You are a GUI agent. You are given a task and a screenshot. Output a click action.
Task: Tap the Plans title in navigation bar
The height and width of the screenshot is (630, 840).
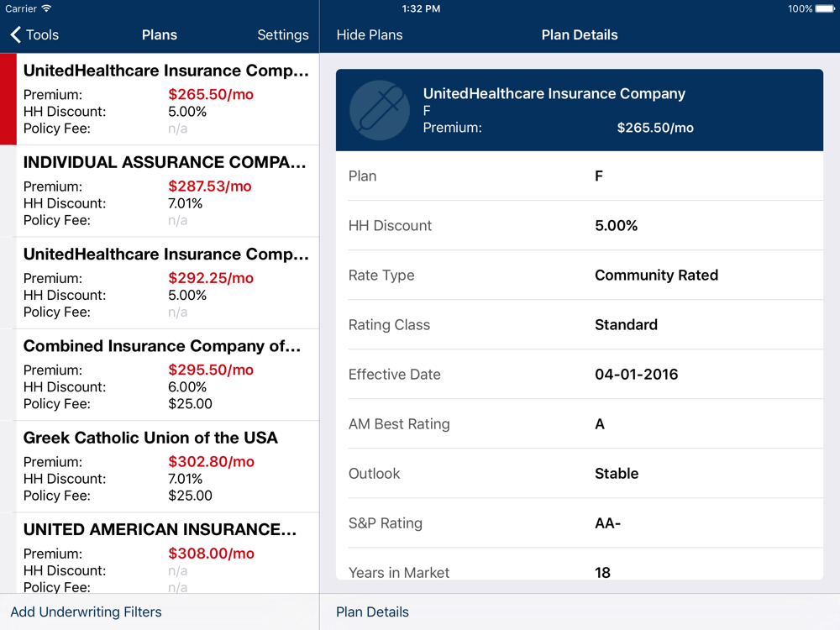click(160, 34)
